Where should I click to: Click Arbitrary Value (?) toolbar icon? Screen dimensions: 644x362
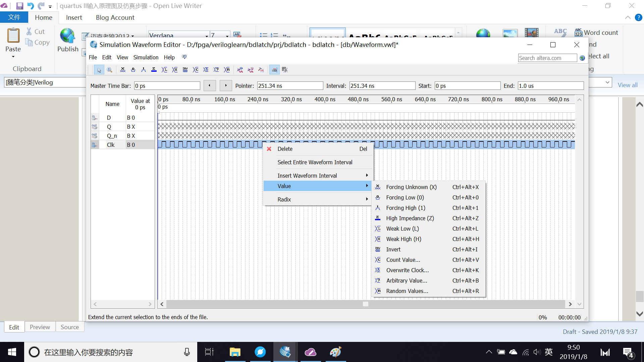point(216,70)
